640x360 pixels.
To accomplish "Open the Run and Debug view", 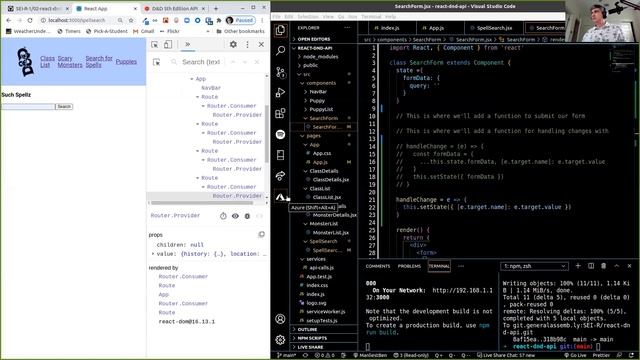I will click(280, 93).
